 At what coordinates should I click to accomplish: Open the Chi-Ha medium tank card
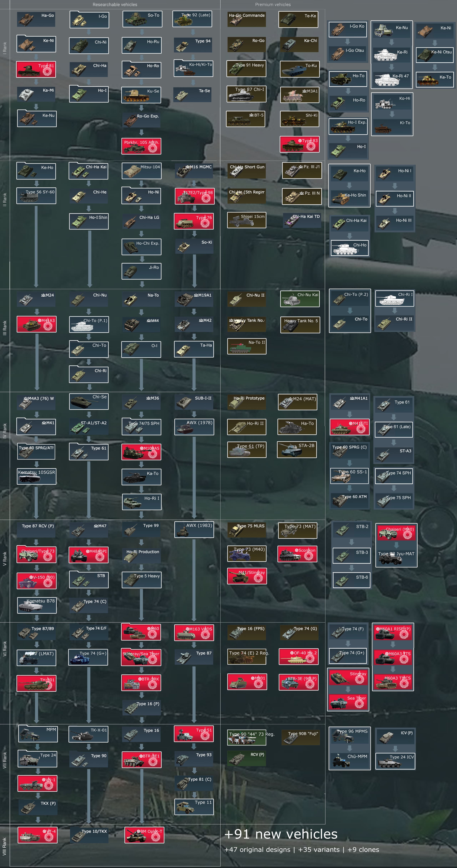point(89,70)
